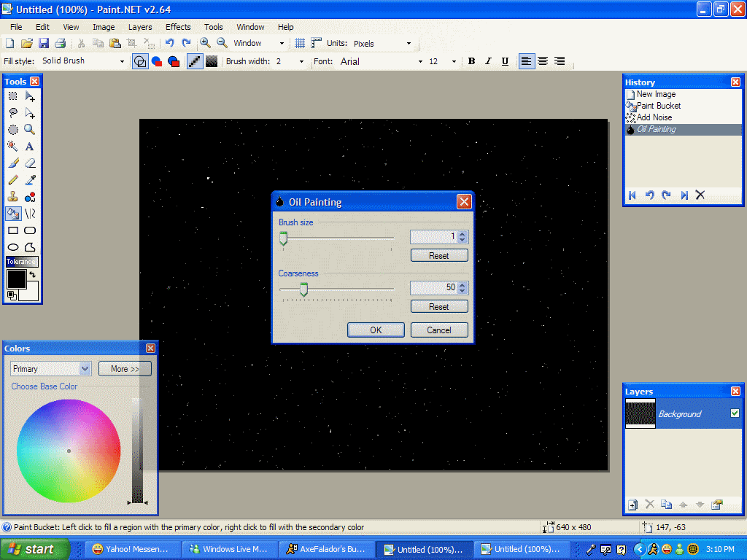Open the Effects menu
747x560 pixels.
(x=178, y=27)
